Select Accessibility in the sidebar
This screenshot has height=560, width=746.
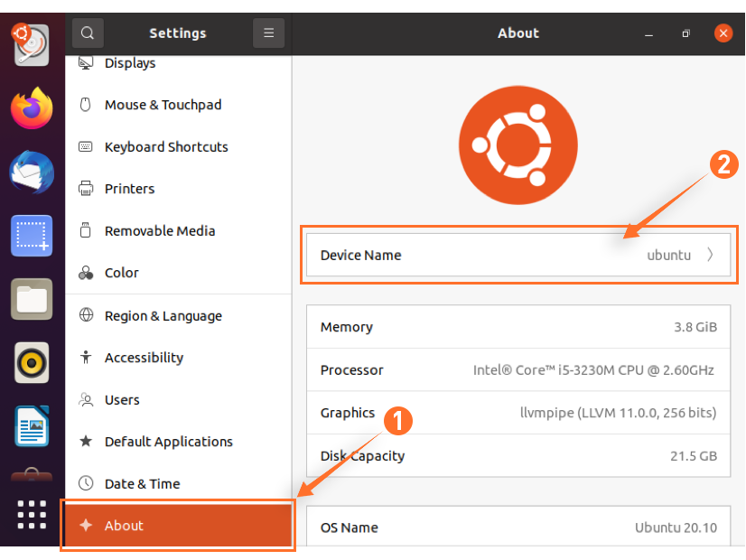point(178,358)
